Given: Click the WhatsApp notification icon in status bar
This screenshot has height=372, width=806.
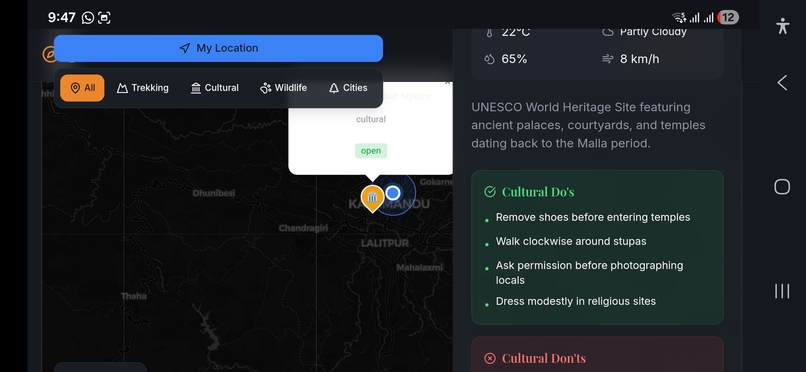Looking at the screenshot, I should point(88,18).
